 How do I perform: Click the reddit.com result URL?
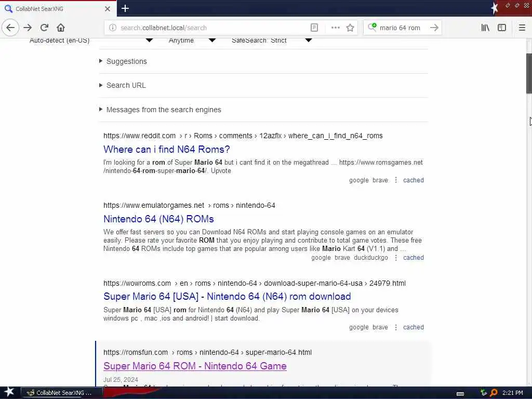click(243, 136)
